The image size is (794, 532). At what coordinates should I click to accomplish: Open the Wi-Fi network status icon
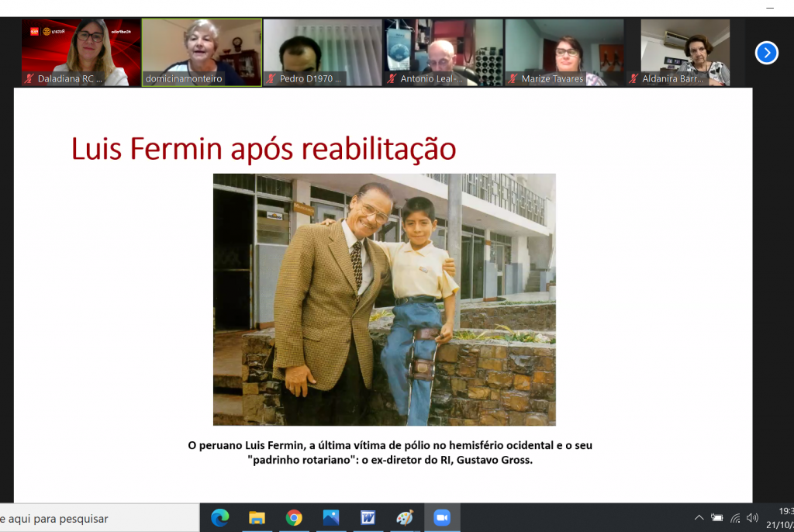click(735, 518)
